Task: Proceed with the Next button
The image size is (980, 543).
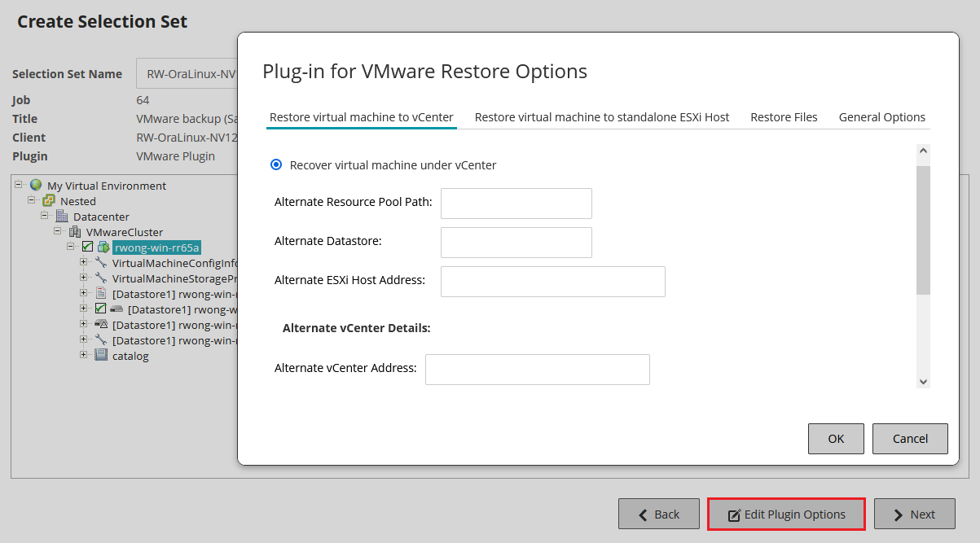Action: [x=915, y=515]
